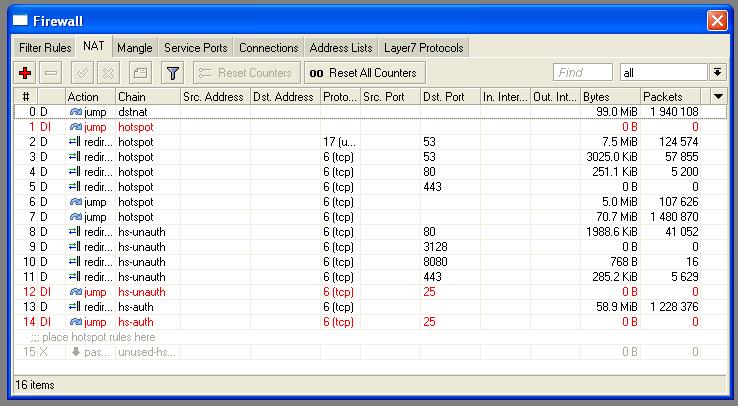Viewport: 738px width, 406px height.
Task: Click the '16 items' status bar text
Action: pos(35,385)
